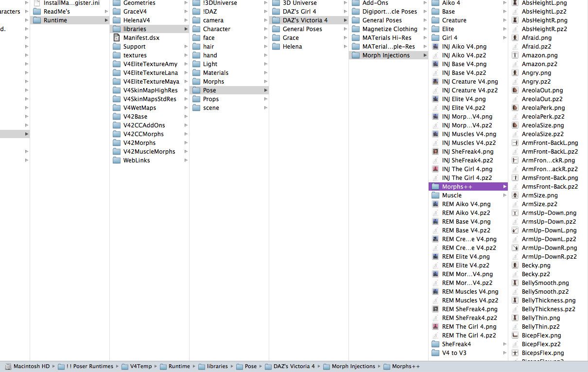
Task: Expand the Morph Injections folder arrow
Action: (425, 55)
